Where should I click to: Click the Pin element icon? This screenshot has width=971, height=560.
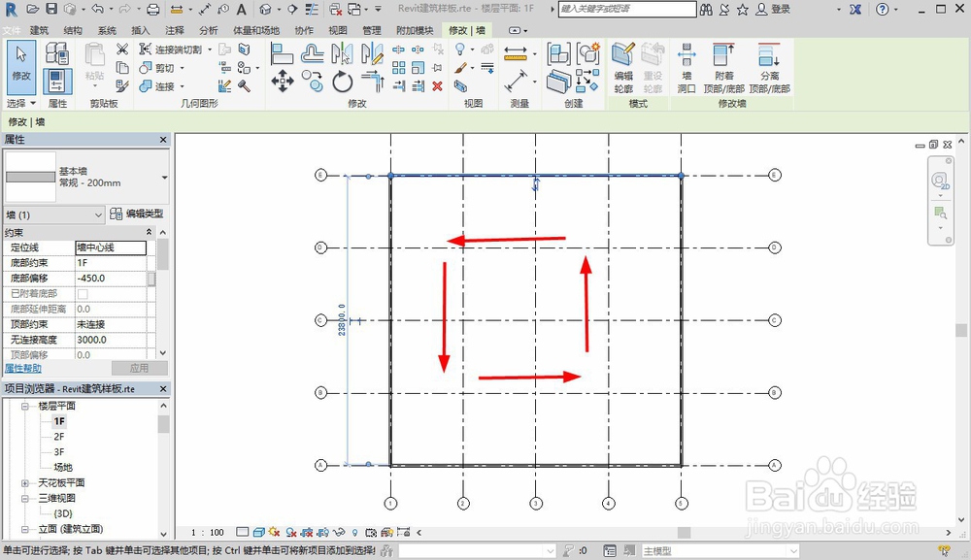coord(437,67)
